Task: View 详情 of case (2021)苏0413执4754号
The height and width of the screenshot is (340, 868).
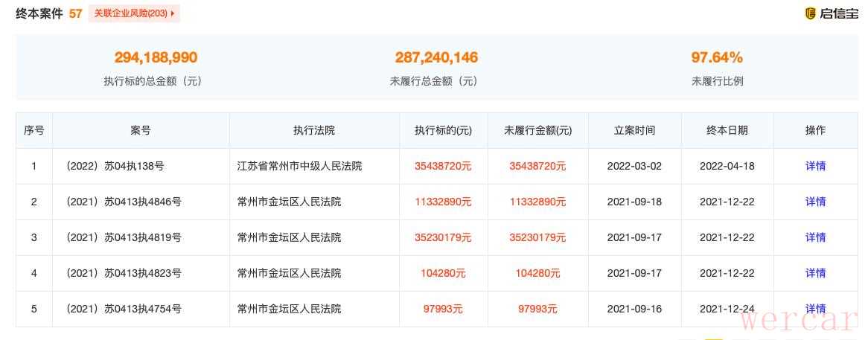Action: tap(815, 309)
